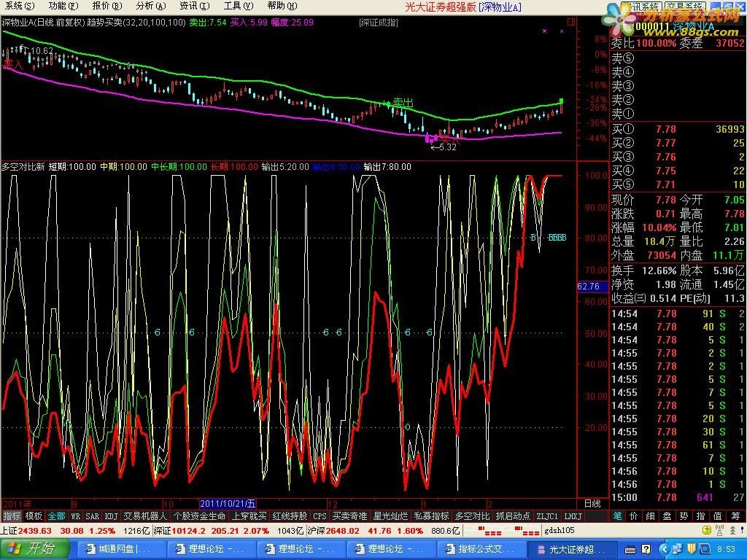Image resolution: width=747 pixels, height=560 pixels.
Task: Switch to the 筹 tab
Action: pos(735,516)
